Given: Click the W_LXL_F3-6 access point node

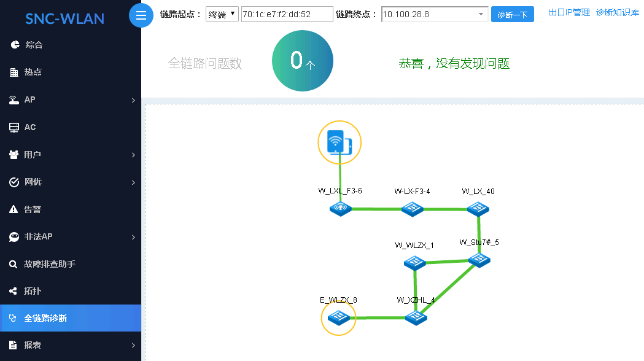Looking at the screenshot, I should pos(341,209).
